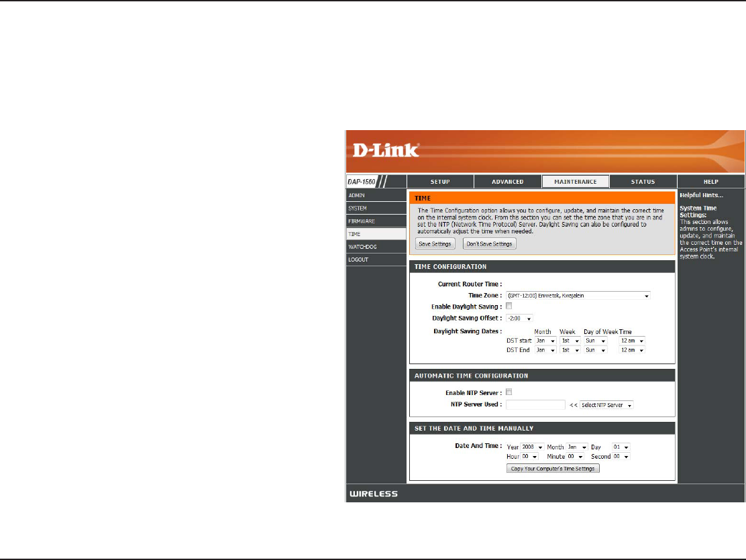Click LOGOUT in the sidebar
Image resolution: width=746 pixels, height=560 pixels.
click(376, 260)
